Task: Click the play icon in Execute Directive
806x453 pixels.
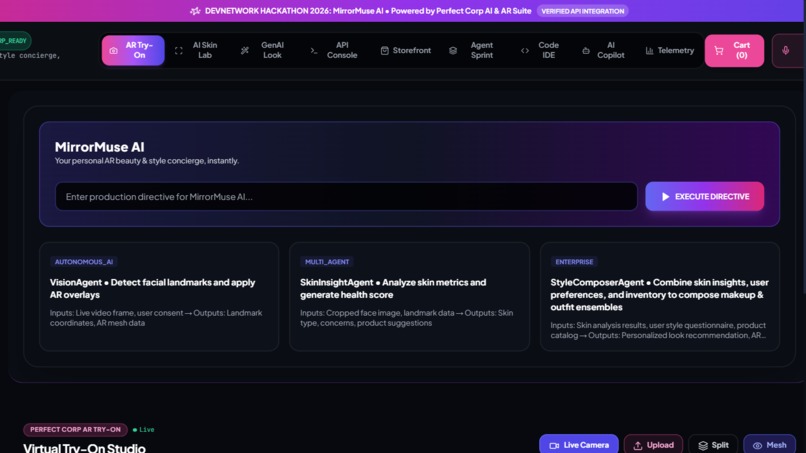Action: 666,196
